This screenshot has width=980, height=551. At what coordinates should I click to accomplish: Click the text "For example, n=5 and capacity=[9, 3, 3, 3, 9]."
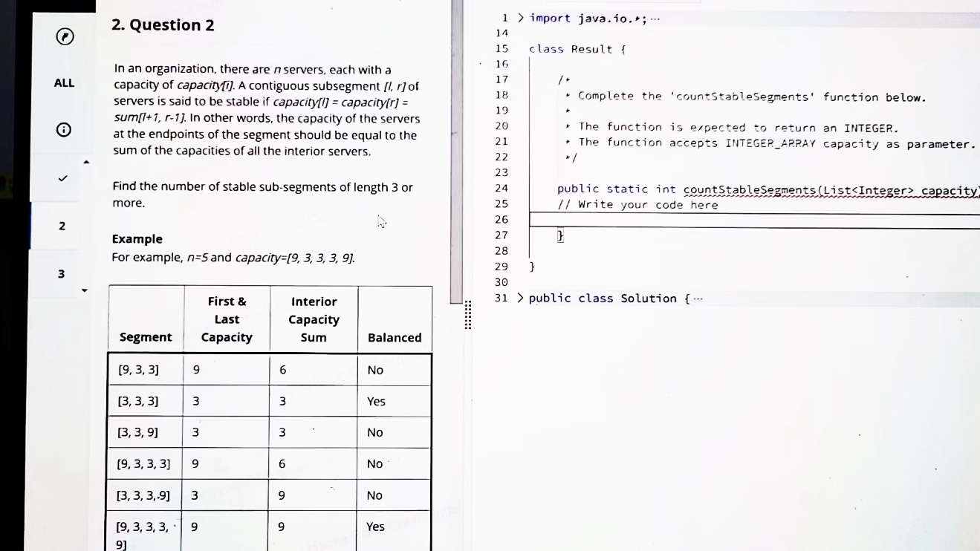(233, 258)
